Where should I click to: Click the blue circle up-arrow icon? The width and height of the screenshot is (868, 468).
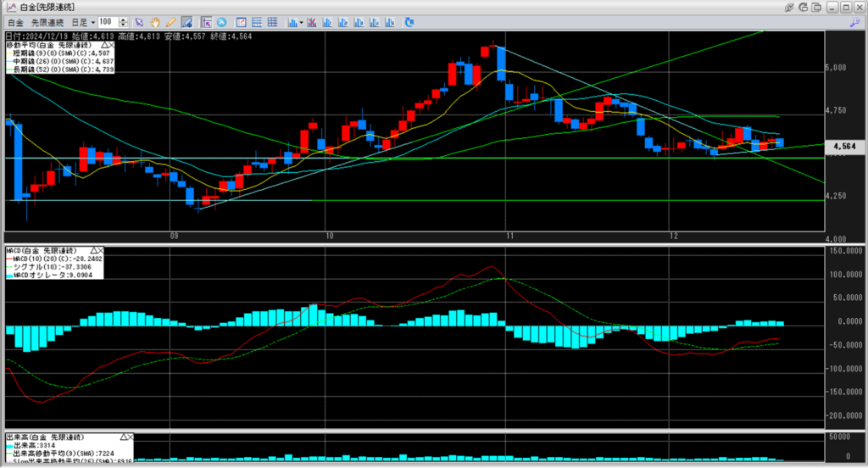click(221, 21)
